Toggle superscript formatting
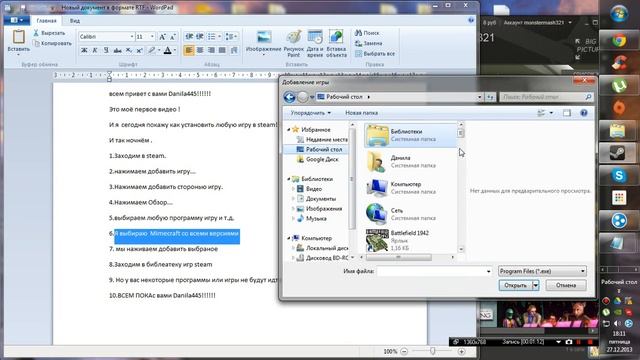 pos(139,50)
